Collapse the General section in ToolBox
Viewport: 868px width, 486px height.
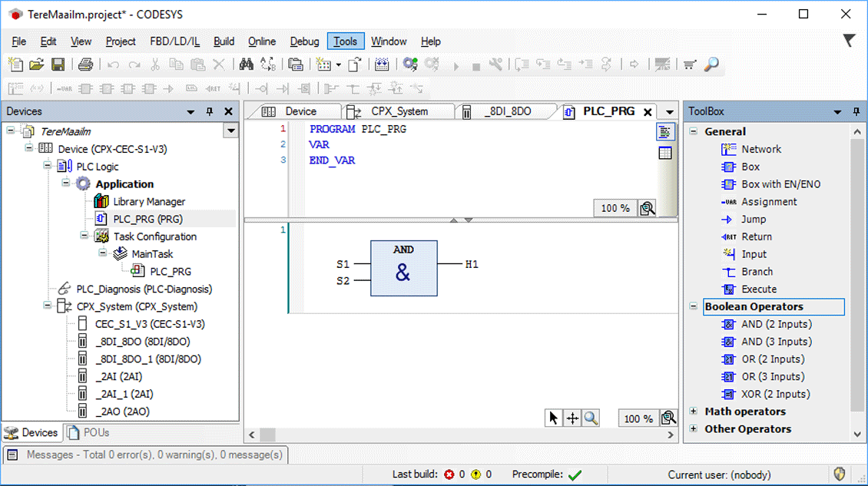point(693,131)
